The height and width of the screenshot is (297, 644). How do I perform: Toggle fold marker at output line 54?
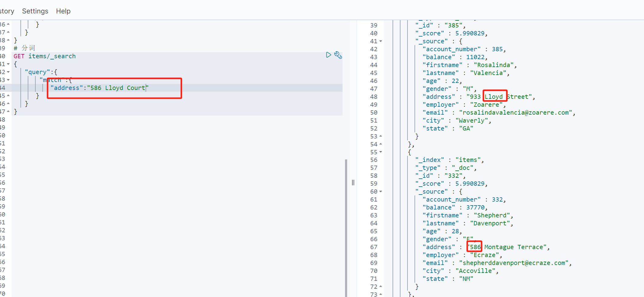tap(381, 144)
